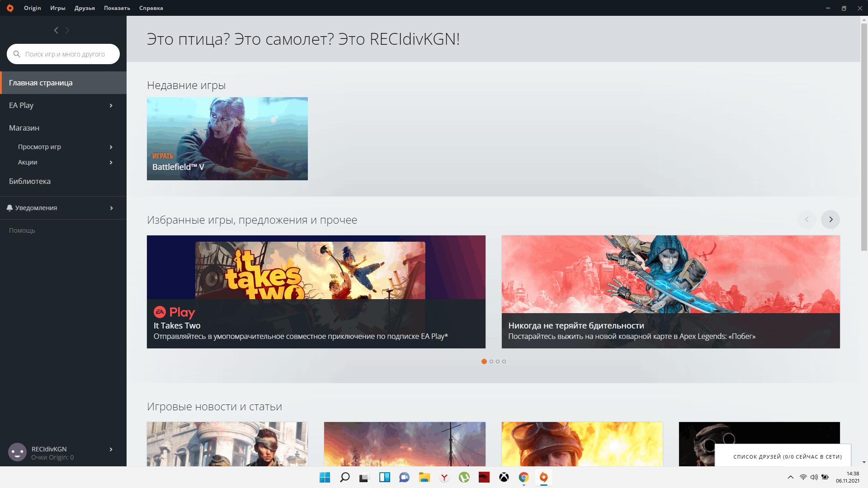Open the It Takes Two EA Play offer

pos(316,291)
